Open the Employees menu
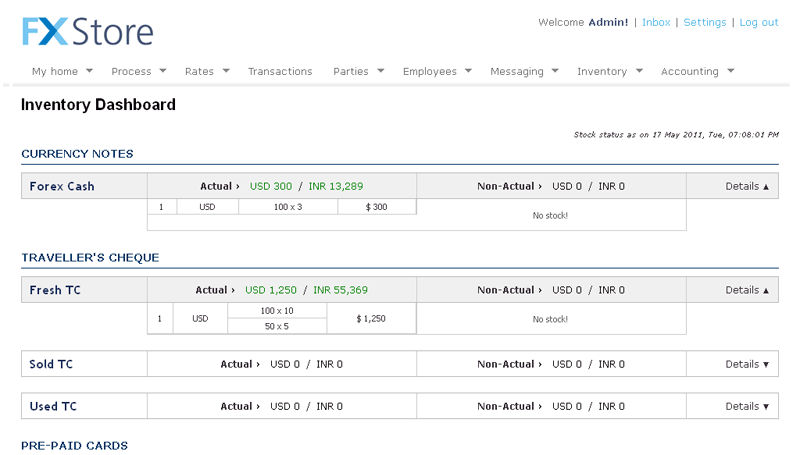 pos(437,72)
